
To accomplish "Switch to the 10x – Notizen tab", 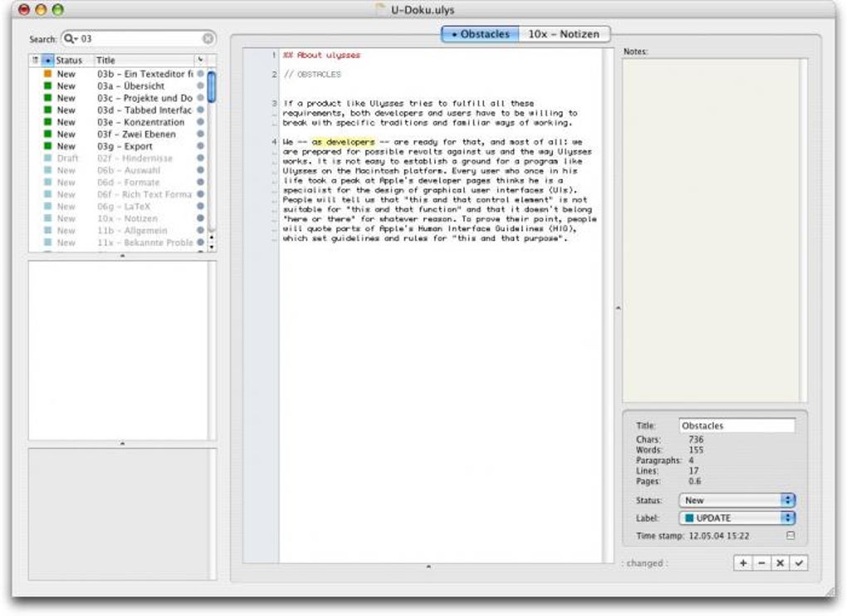I will [x=564, y=34].
